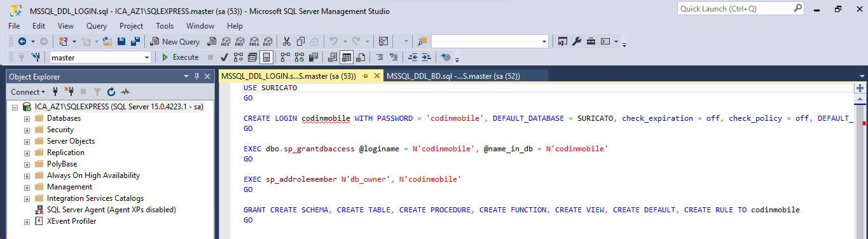Refresh Object Explorer with refresh icon
The height and width of the screenshot is (239, 868).
111,92
